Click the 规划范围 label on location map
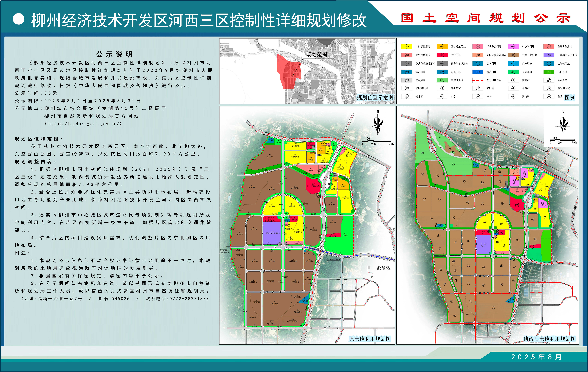 coord(317,54)
